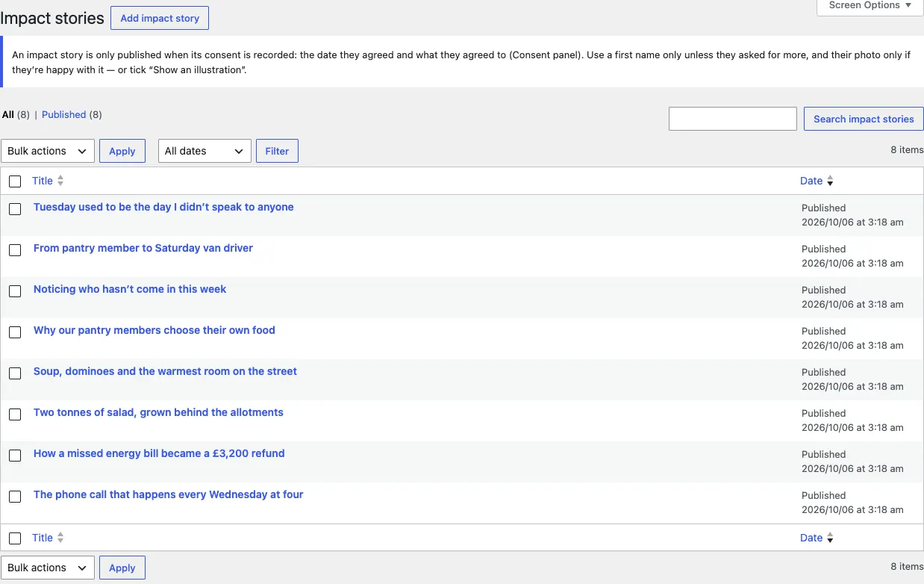This screenshot has height=584, width=924.
Task: Click the Published date in the "Two tonnes of salad" row
Action: tap(852, 420)
